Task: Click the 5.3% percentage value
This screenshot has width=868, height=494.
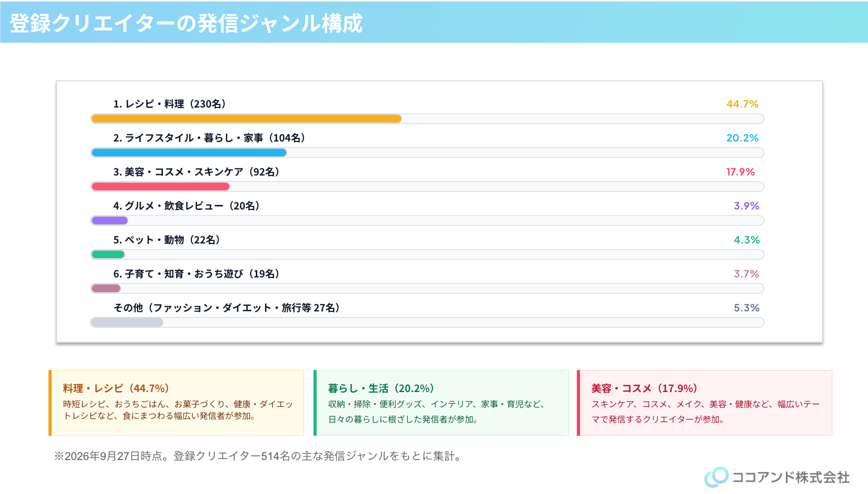Action: pos(746,308)
